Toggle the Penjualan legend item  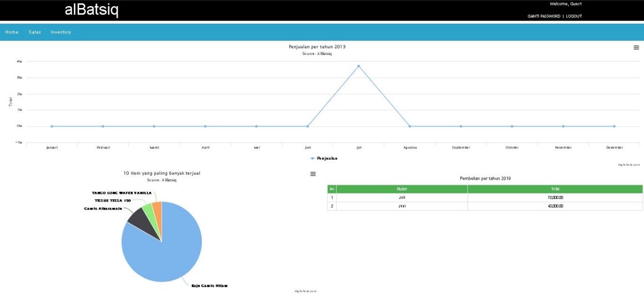pos(324,158)
